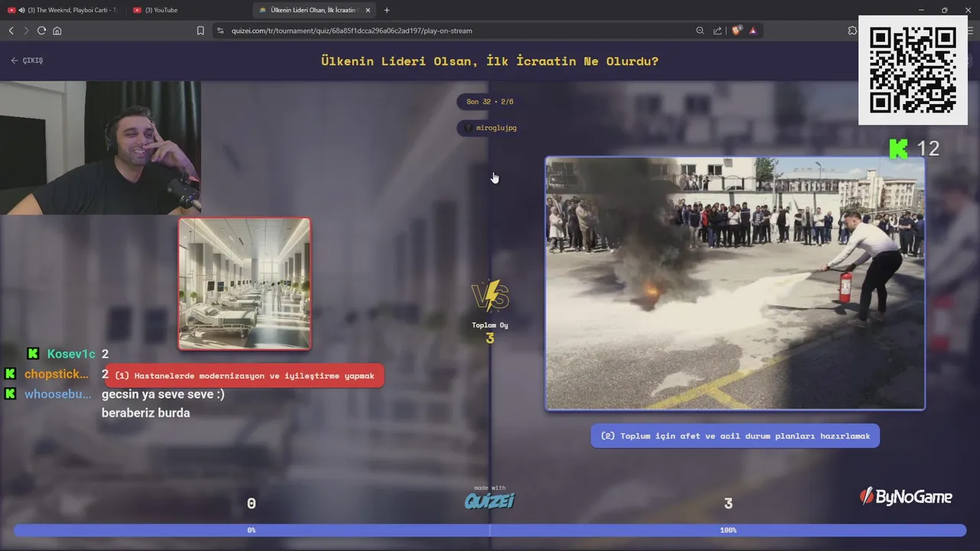Click the ByNoGame logo
The height and width of the screenshot is (551, 980).
tap(906, 497)
